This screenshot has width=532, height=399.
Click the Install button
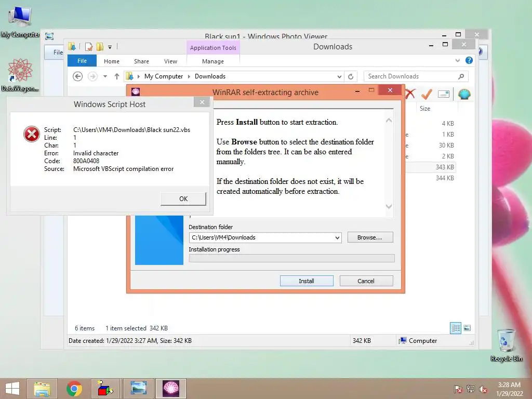307,281
